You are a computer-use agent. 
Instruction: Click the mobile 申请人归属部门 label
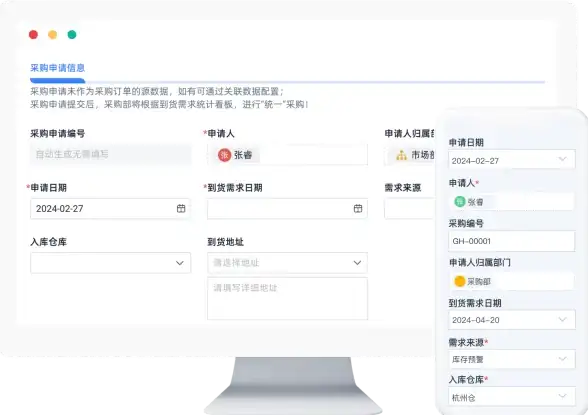[480, 262]
